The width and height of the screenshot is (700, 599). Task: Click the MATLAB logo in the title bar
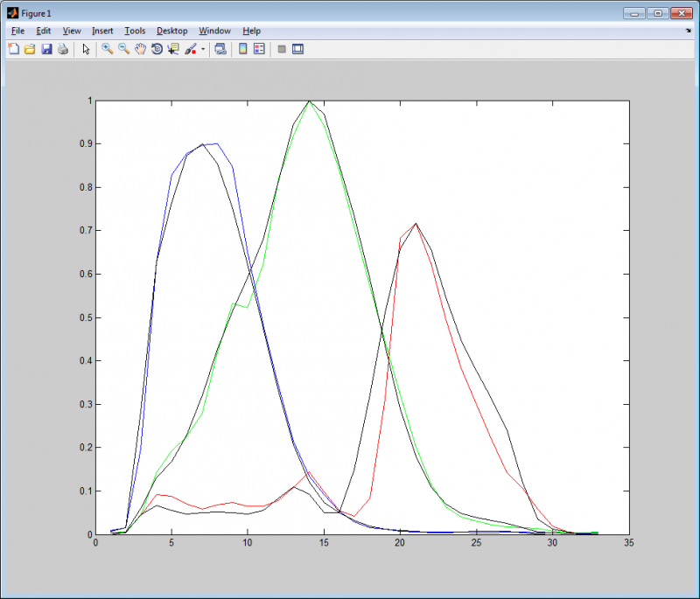pos(12,13)
